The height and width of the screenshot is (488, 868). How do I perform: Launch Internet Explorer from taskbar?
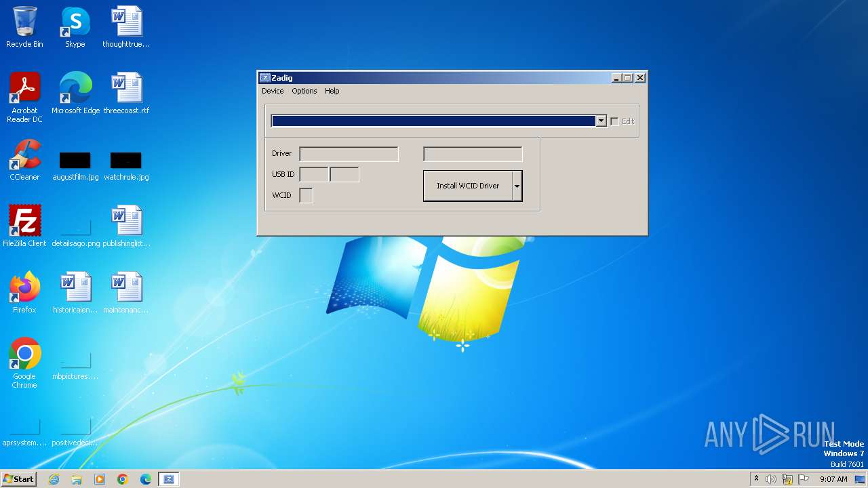pos(54,479)
